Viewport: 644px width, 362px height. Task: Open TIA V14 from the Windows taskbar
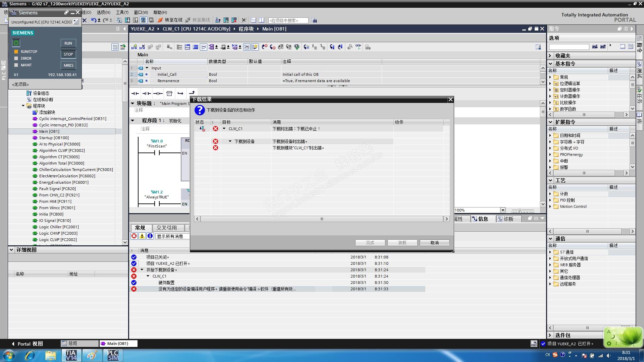pyautogui.click(x=71, y=355)
